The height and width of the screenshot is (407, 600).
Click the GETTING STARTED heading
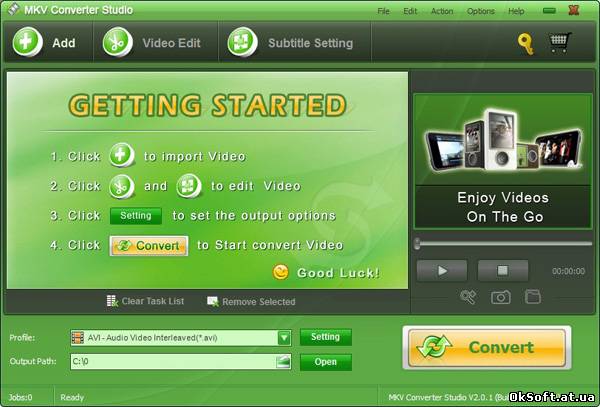coord(209,105)
